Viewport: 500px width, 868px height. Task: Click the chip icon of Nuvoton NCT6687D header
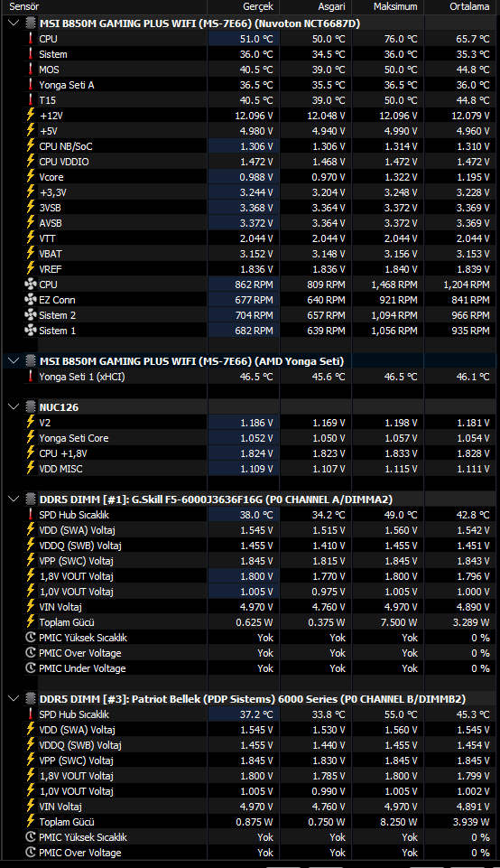(x=31, y=23)
